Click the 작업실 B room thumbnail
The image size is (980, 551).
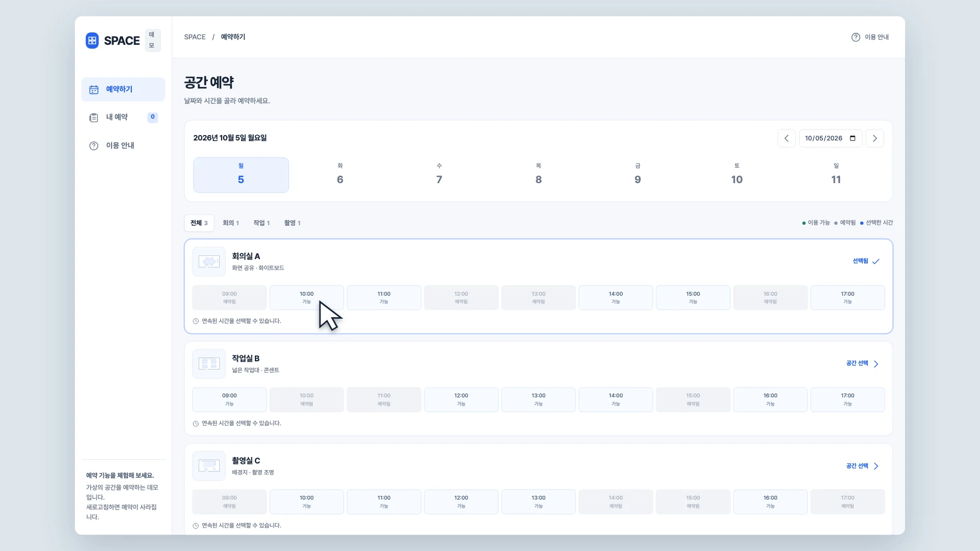209,364
